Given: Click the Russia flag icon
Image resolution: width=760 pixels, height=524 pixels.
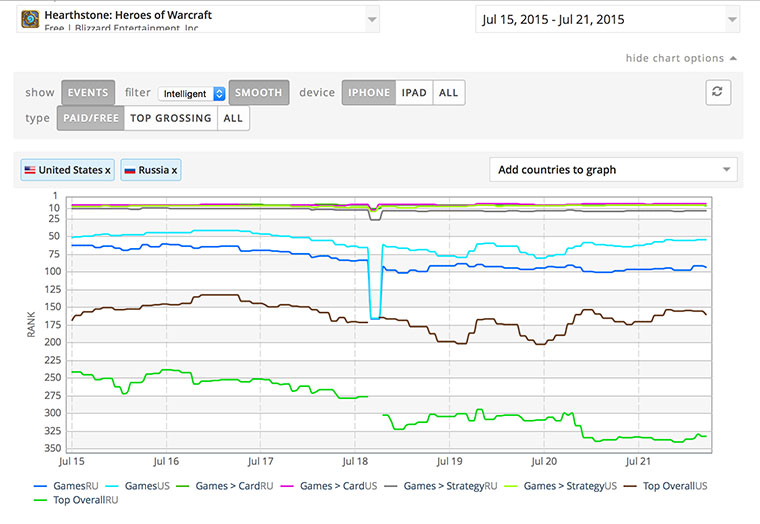Looking at the screenshot, I should tap(131, 170).
